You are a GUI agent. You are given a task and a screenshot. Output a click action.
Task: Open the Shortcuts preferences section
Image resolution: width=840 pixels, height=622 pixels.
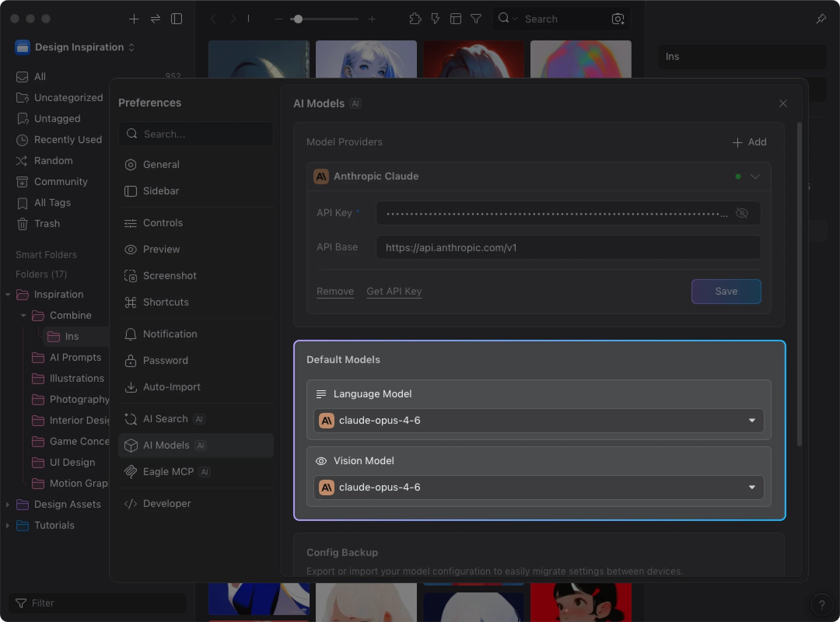point(166,302)
